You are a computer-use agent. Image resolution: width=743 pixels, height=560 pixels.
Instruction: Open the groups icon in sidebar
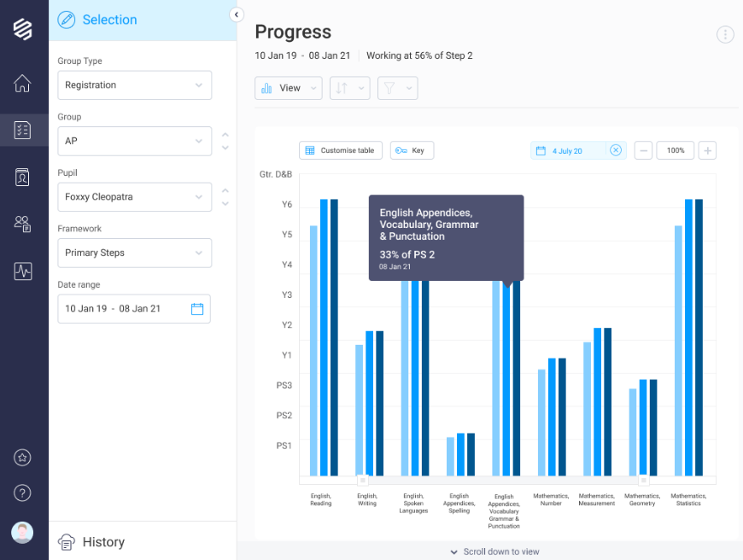(x=23, y=224)
